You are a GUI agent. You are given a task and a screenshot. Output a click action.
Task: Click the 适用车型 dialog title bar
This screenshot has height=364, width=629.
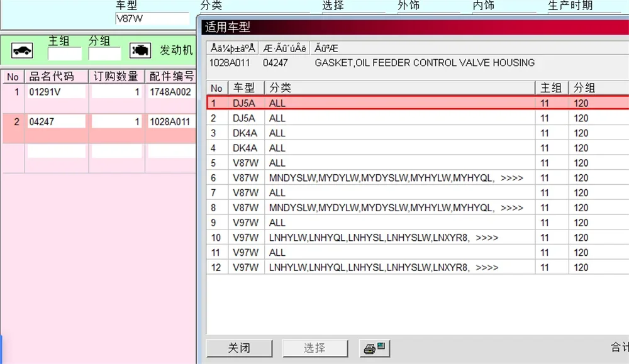415,27
